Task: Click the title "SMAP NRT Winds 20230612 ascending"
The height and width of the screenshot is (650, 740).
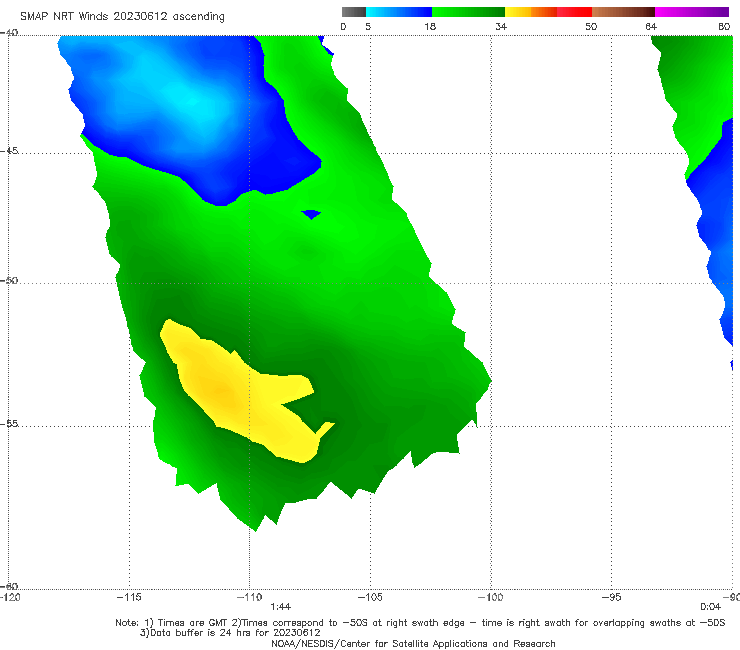Action: point(122,16)
